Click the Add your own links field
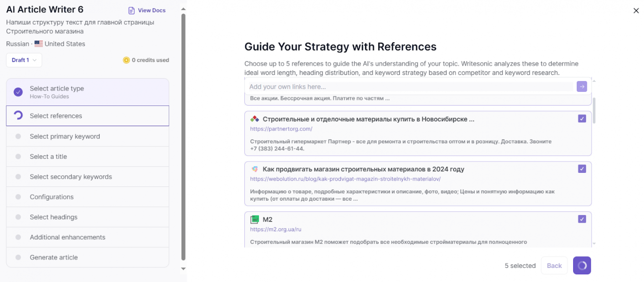 tap(411, 86)
